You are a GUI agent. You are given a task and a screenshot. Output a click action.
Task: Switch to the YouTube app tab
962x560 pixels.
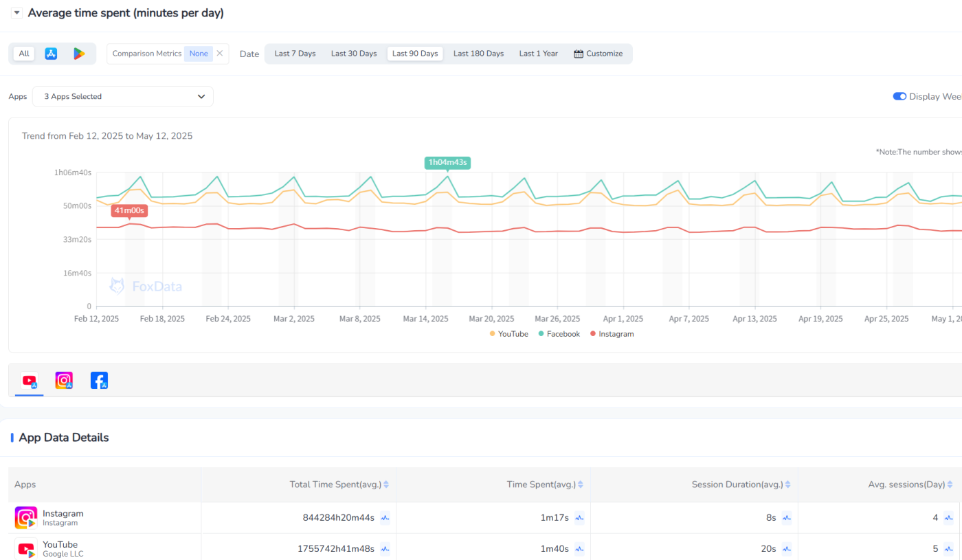tap(30, 381)
